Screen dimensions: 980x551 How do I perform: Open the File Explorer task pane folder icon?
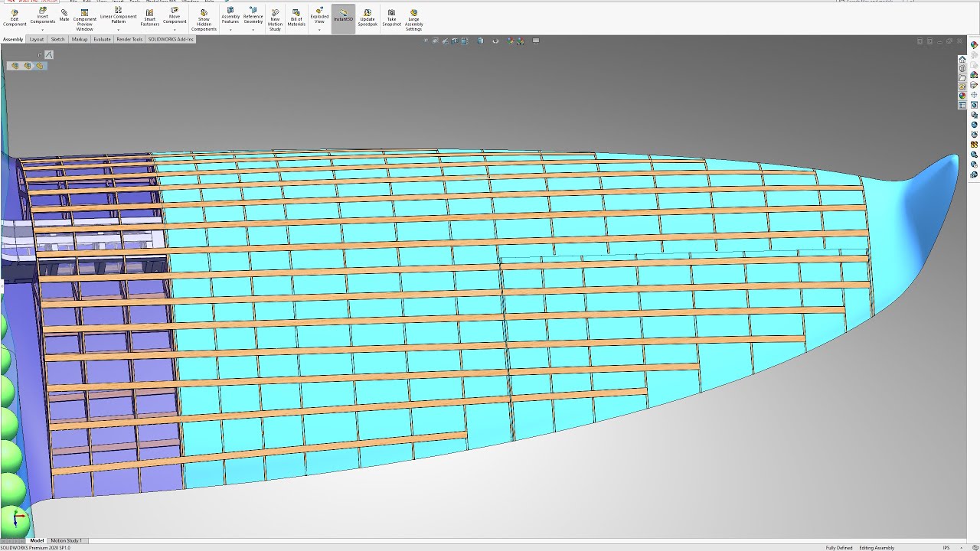(962, 78)
